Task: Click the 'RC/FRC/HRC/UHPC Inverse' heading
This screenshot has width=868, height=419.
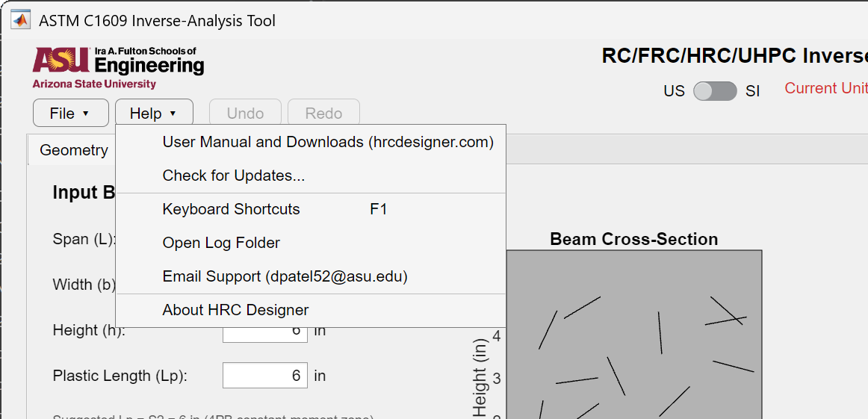Action: [x=734, y=56]
